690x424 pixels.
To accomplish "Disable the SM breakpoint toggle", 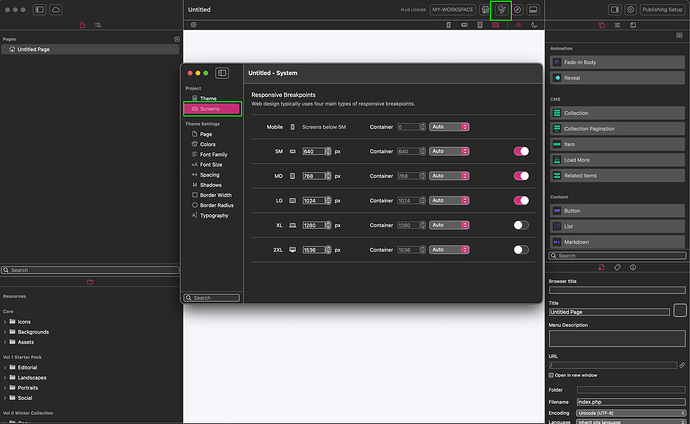I will coord(521,151).
